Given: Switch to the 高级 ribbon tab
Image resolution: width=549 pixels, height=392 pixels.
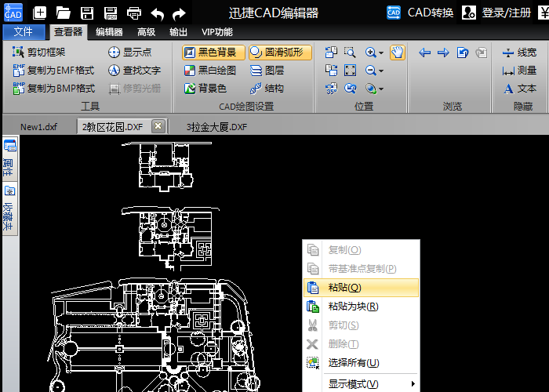Looking at the screenshot, I should pyautogui.click(x=147, y=32).
